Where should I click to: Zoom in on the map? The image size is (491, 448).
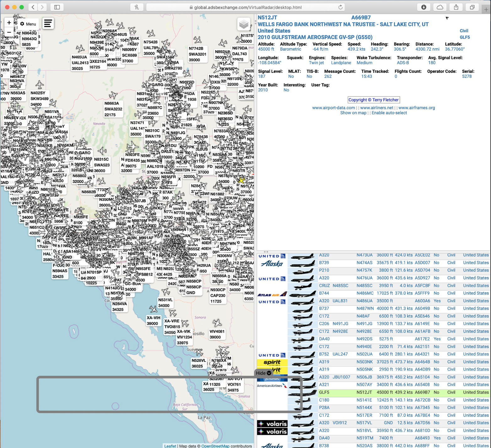point(9,23)
